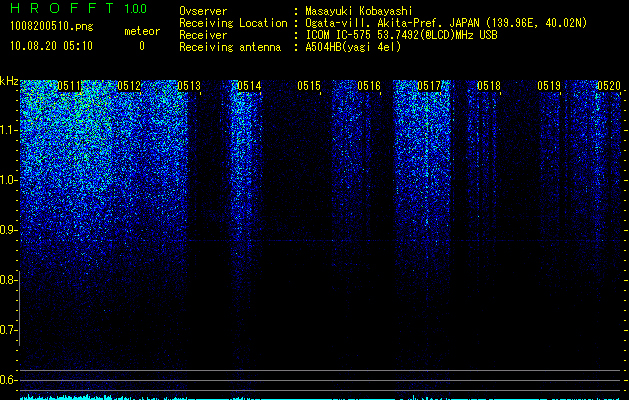The image size is (629, 400).
Task: Click the Receiving antenna label
Action: click(230, 47)
